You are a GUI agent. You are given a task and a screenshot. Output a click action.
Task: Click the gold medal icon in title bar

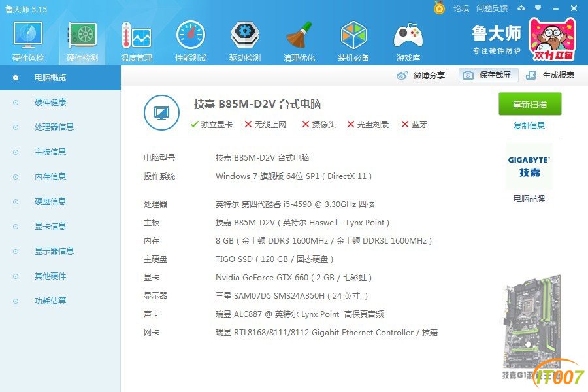(x=439, y=8)
